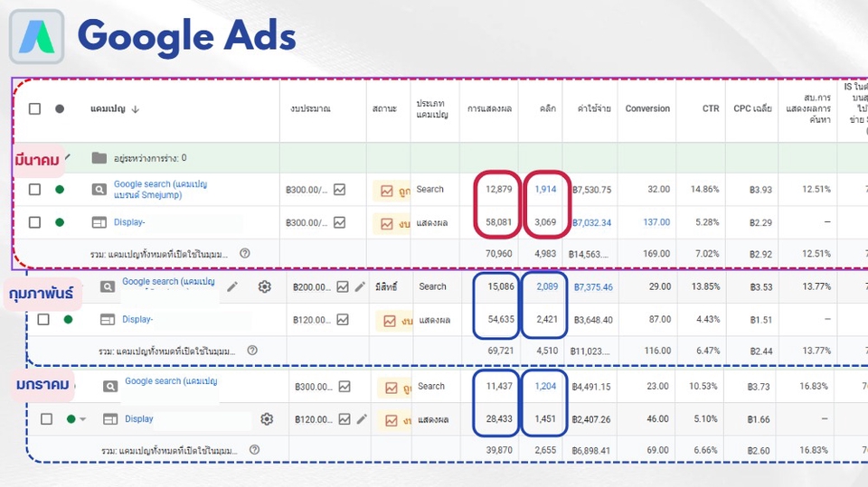Click help icon in the 70,960 total row
The width and height of the screenshot is (868, 487).
click(x=245, y=253)
